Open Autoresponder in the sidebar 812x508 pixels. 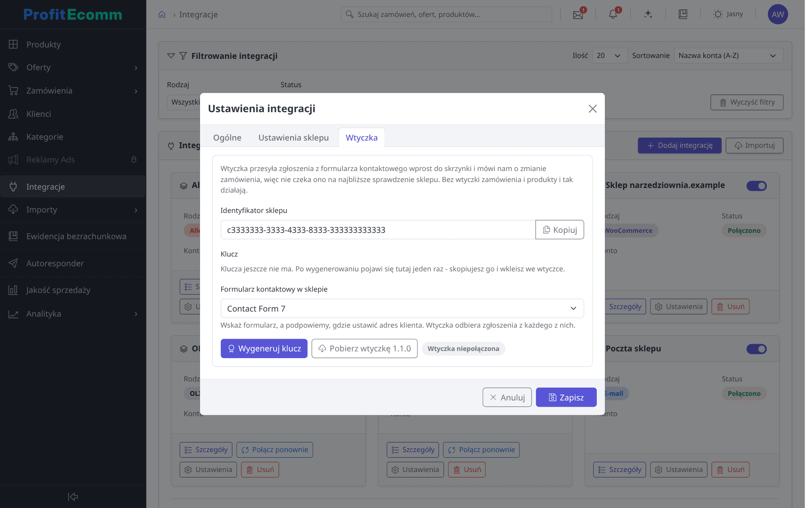point(73,263)
